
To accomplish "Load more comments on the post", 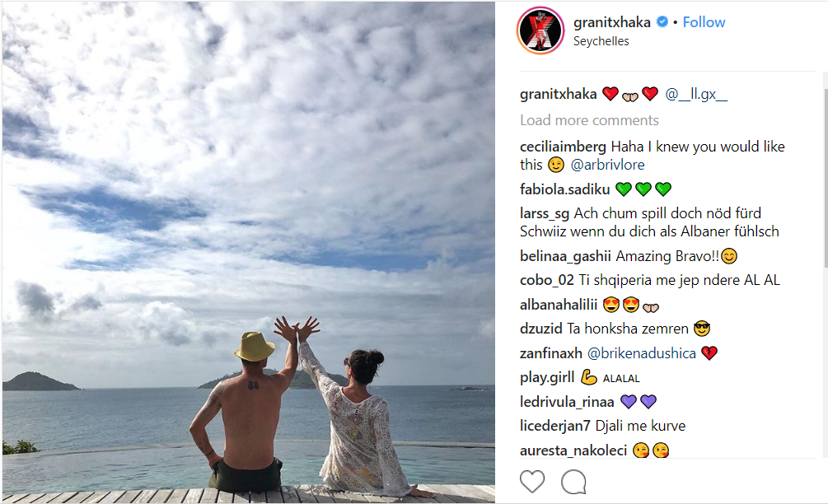I will (x=589, y=120).
